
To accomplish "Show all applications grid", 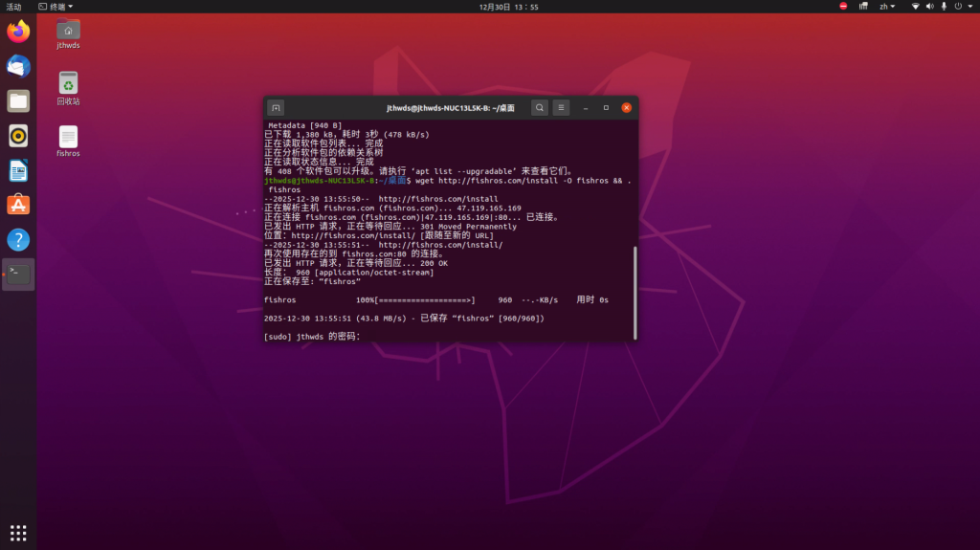I will [x=18, y=532].
